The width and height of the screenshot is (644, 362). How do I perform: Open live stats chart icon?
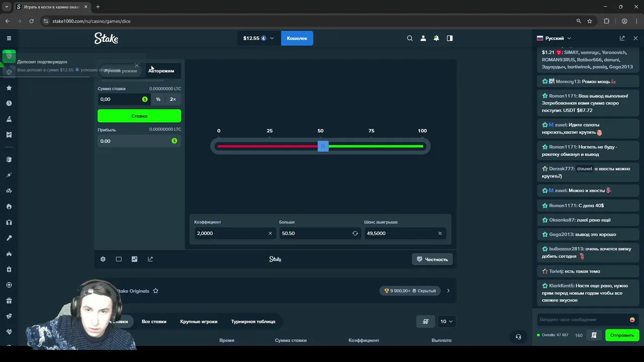[x=134, y=259]
